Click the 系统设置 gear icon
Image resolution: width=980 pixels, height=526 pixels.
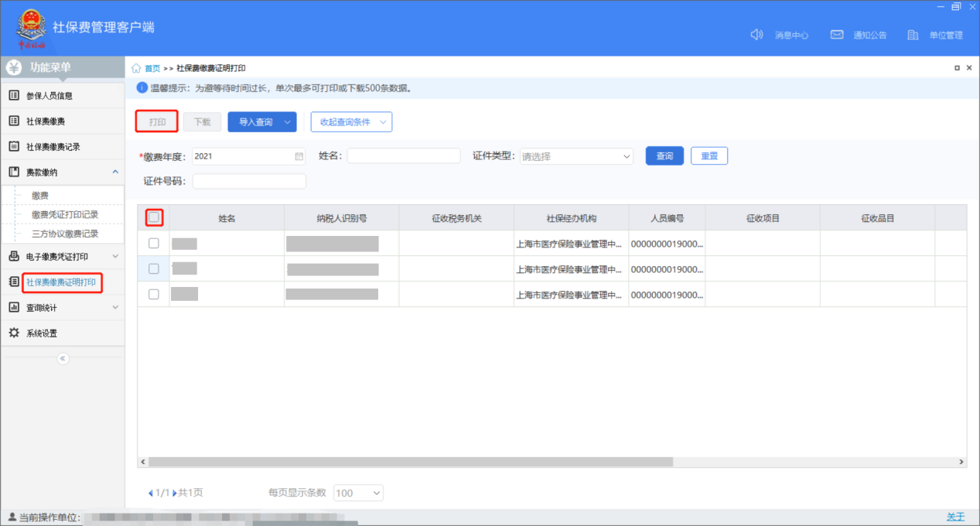(14, 333)
